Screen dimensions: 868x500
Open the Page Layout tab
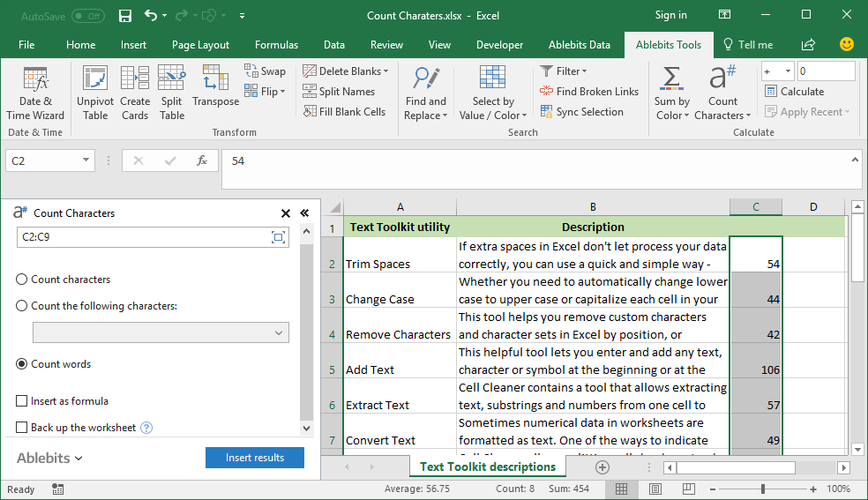[200, 45]
